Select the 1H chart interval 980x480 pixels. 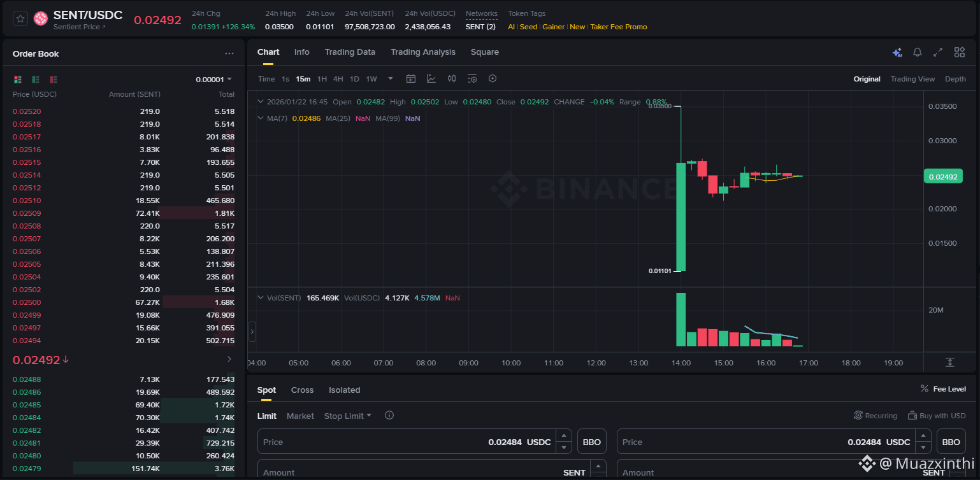(322, 79)
